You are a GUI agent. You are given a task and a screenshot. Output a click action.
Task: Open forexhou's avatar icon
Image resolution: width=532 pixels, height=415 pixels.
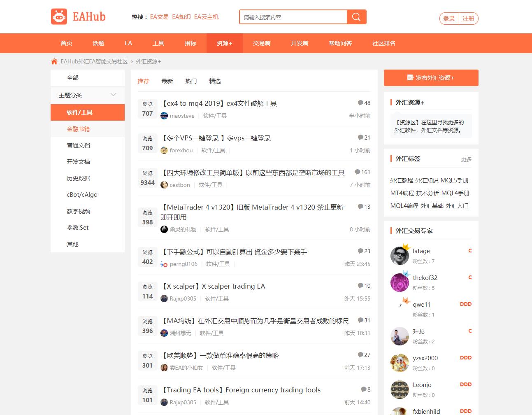point(164,150)
